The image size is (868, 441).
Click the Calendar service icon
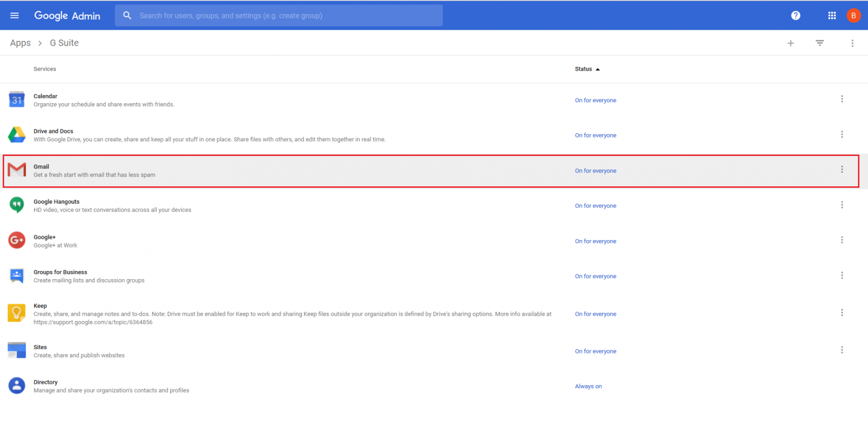(x=17, y=99)
